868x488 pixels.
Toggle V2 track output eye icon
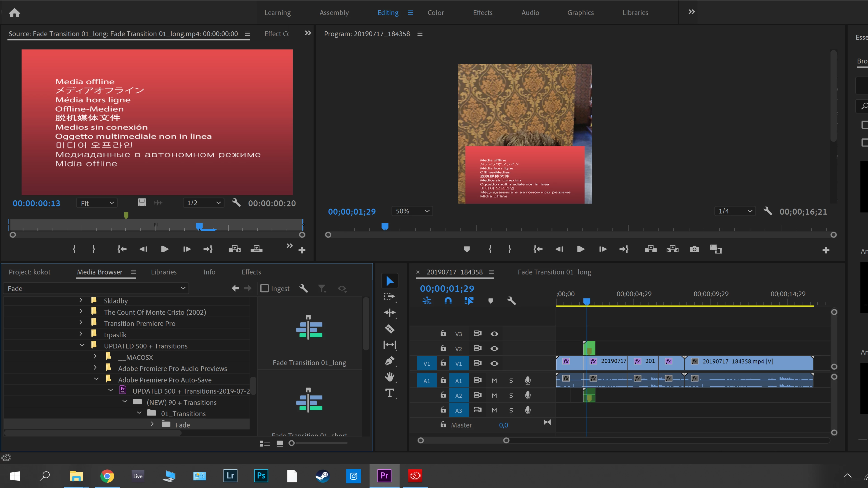494,349
